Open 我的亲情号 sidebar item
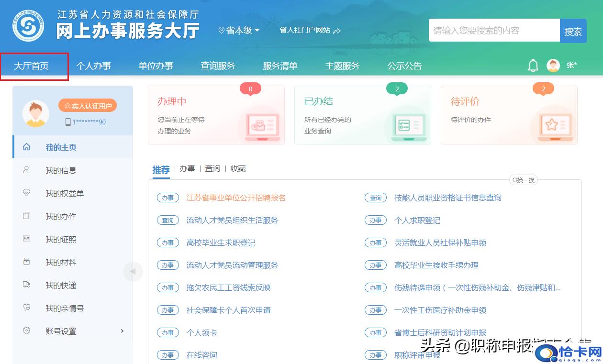This screenshot has width=603, height=364. (64, 308)
